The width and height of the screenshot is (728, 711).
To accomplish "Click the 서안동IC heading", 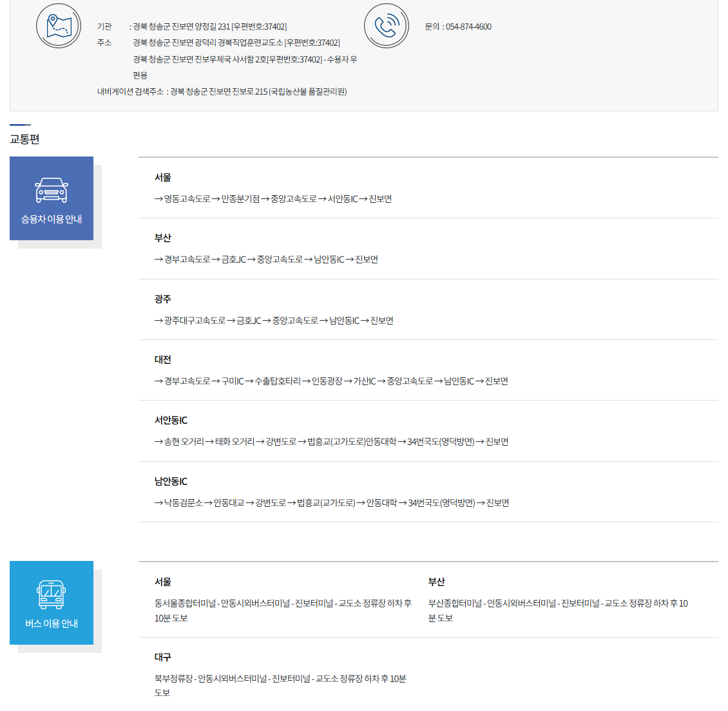I will [x=171, y=421].
